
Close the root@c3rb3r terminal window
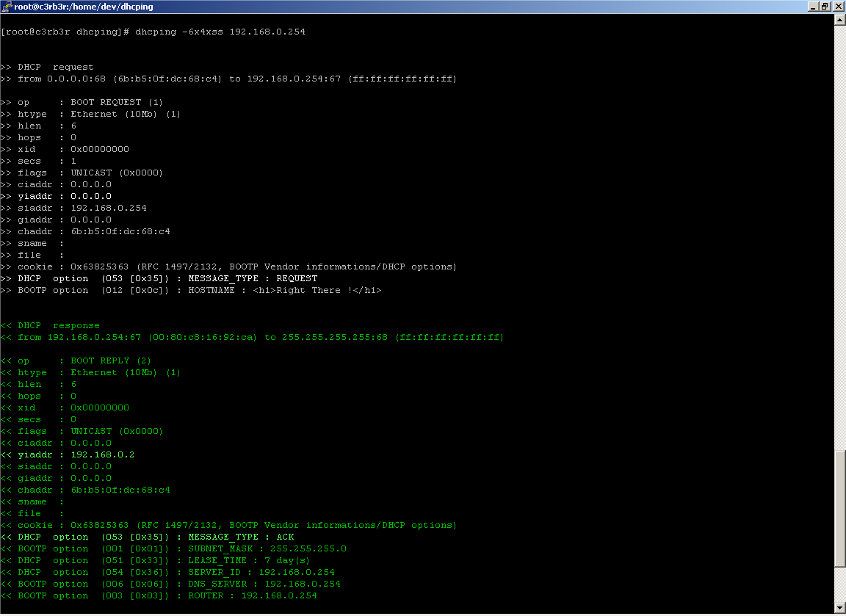(838, 7)
